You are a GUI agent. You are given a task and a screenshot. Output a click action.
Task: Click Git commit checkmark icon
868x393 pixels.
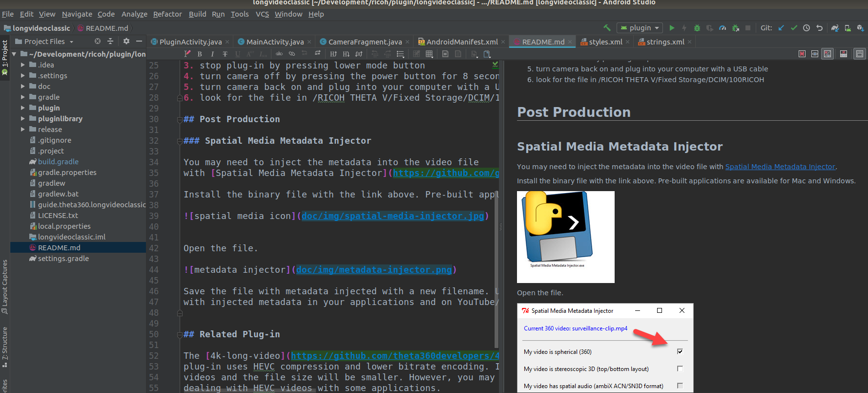point(794,28)
